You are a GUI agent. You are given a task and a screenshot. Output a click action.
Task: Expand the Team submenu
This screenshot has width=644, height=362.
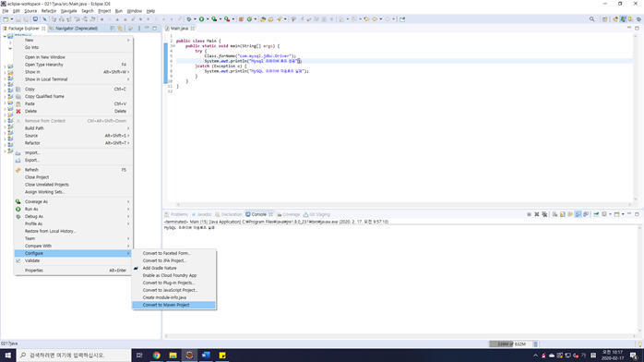coord(73,238)
